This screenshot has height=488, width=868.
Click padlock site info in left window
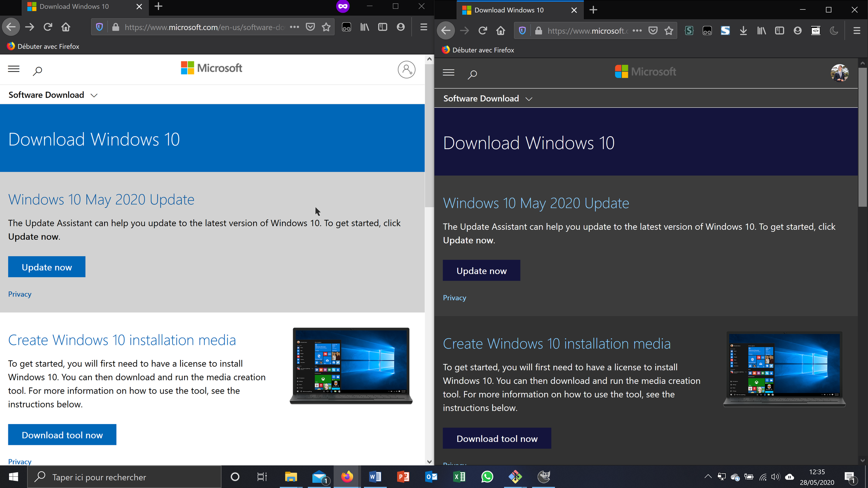click(116, 27)
